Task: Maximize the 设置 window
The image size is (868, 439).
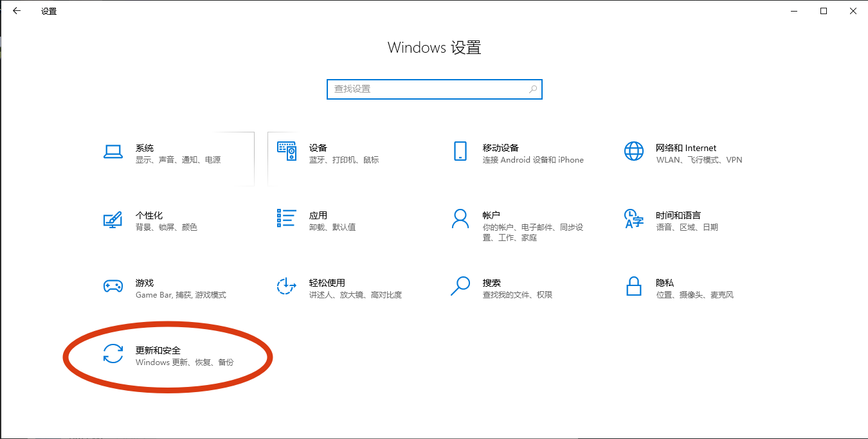Action: [x=824, y=11]
